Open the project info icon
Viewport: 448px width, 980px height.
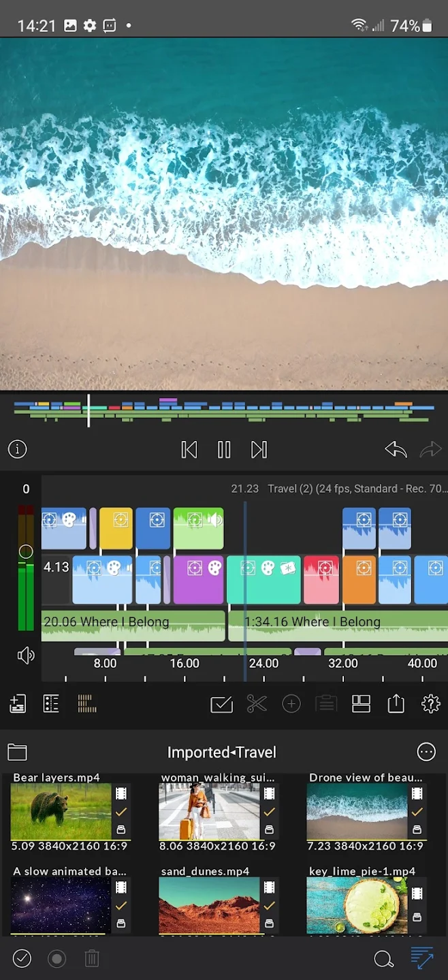pyautogui.click(x=17, y=449)
